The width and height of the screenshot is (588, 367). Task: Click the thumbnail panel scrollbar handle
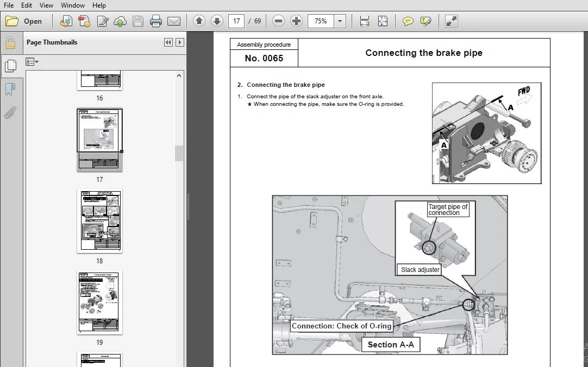pyautogui.click(x=179, y=154)
